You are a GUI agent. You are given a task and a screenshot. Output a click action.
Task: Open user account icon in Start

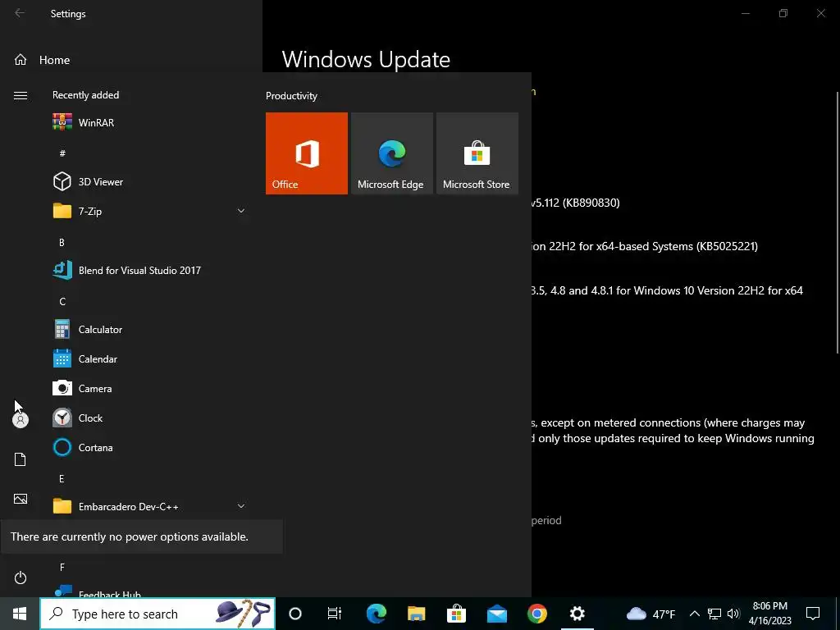21,420
